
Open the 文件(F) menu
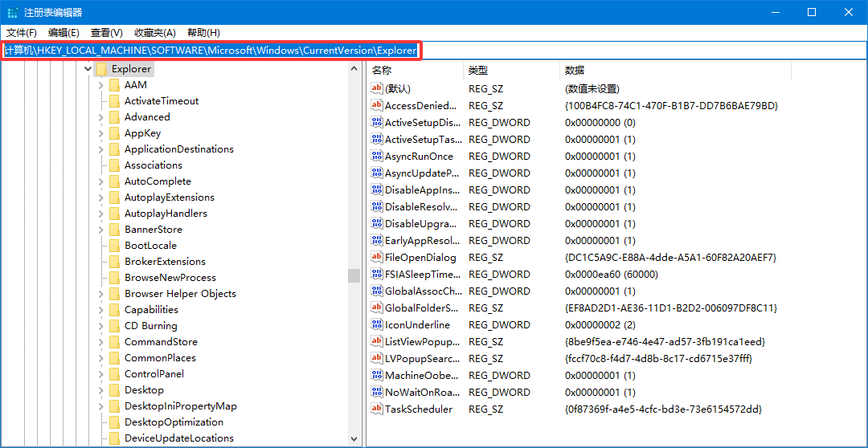pos(22,33)
